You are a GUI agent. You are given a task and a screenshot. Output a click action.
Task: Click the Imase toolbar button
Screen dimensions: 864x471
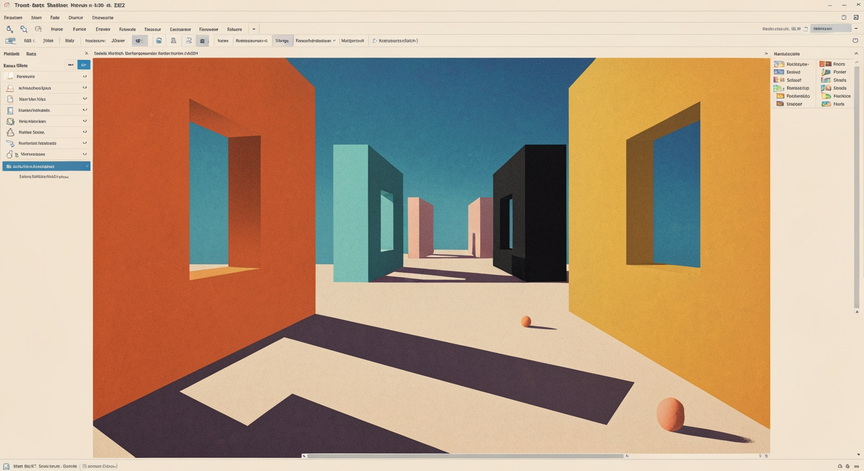pos(57,29)
